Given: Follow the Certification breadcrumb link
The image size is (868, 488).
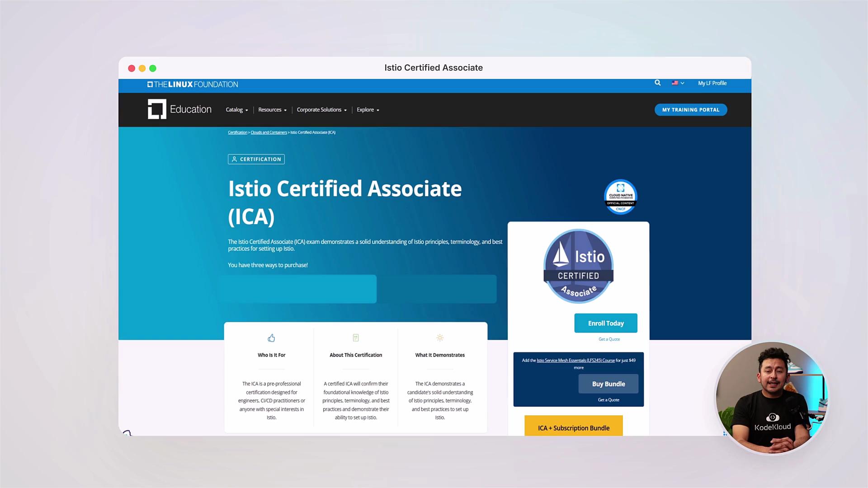Looking at the screenshot, I should pyautogui.click(x=237, y=132).
